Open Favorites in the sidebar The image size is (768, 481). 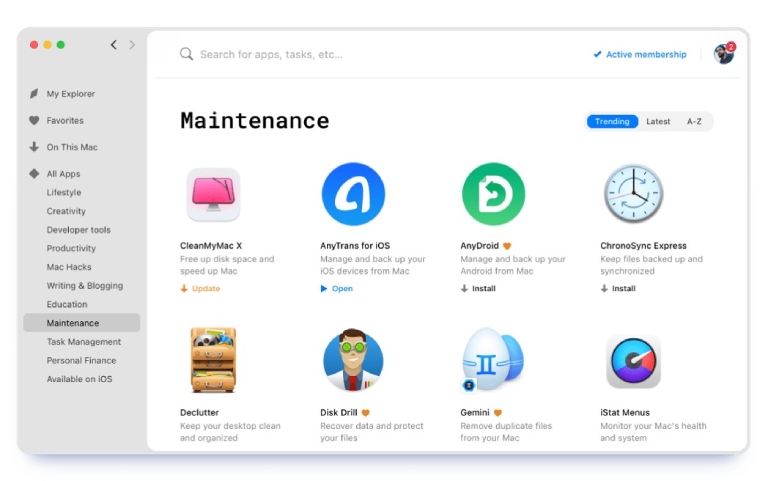[x=65, y=121]
